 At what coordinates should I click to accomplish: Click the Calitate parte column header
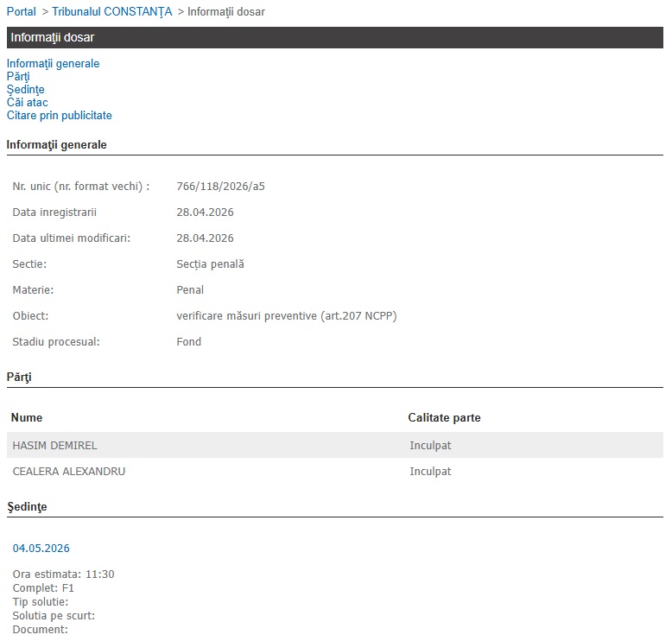(444, 418)
